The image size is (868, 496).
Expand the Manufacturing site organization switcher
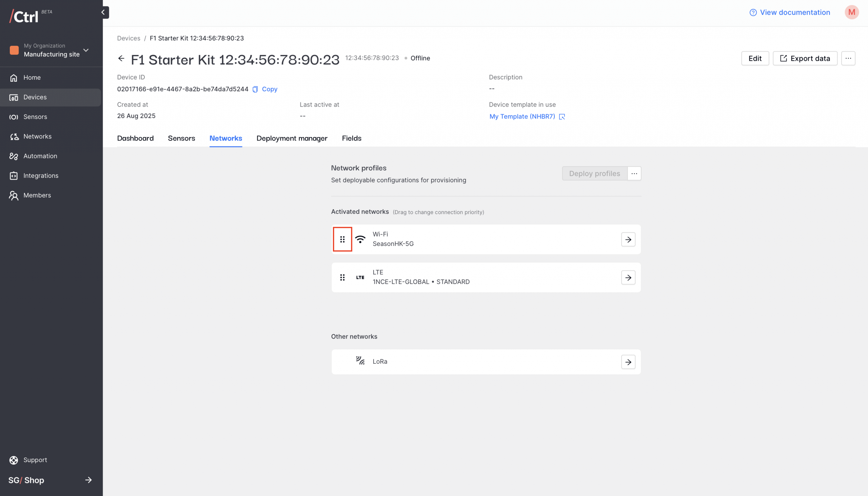86,51
